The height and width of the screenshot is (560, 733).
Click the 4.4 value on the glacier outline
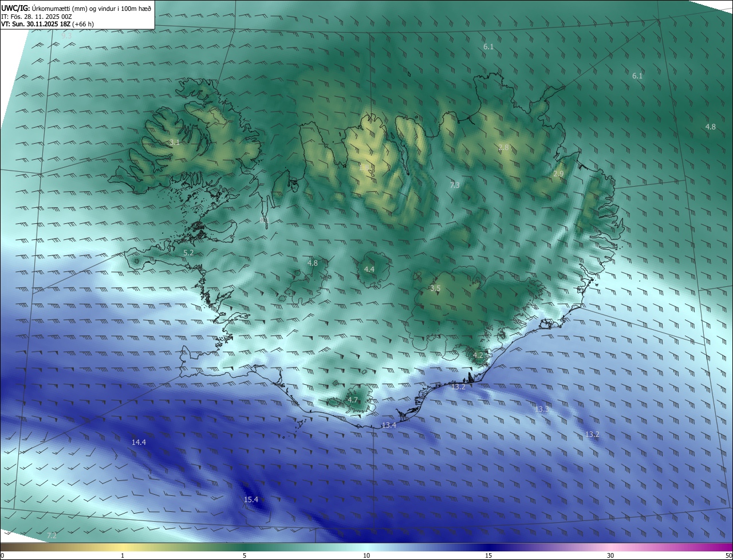pyautogui.click(x=369, y=269)
